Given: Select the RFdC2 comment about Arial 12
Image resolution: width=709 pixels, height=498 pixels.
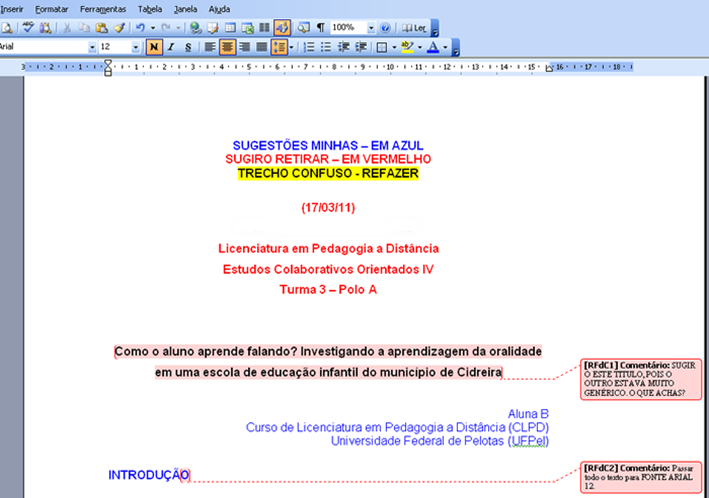Looking at the screenshot, I should tap(641, 477).
